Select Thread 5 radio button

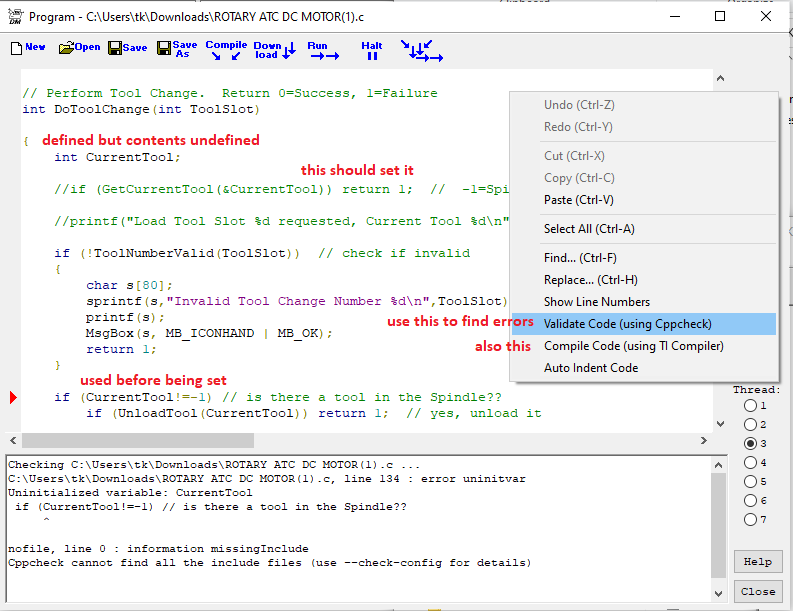pyautogui.click(x=749, y=482)
